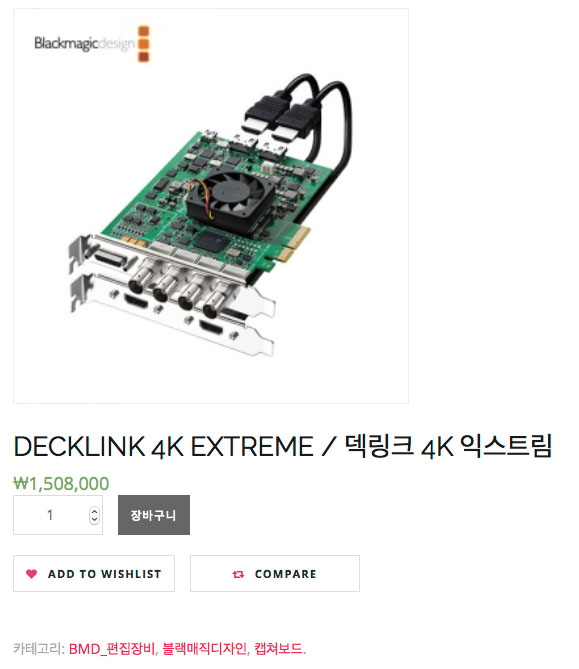Add product to cart with 장바구니 button
This screenshot has width=579, height=669.
point(154,515)
